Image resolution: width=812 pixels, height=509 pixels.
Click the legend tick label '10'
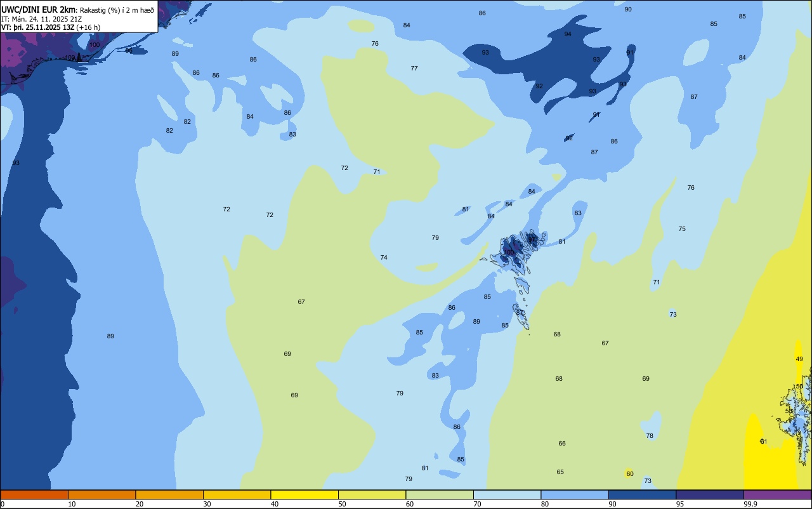pyautogui.click(x=72, y=504)
